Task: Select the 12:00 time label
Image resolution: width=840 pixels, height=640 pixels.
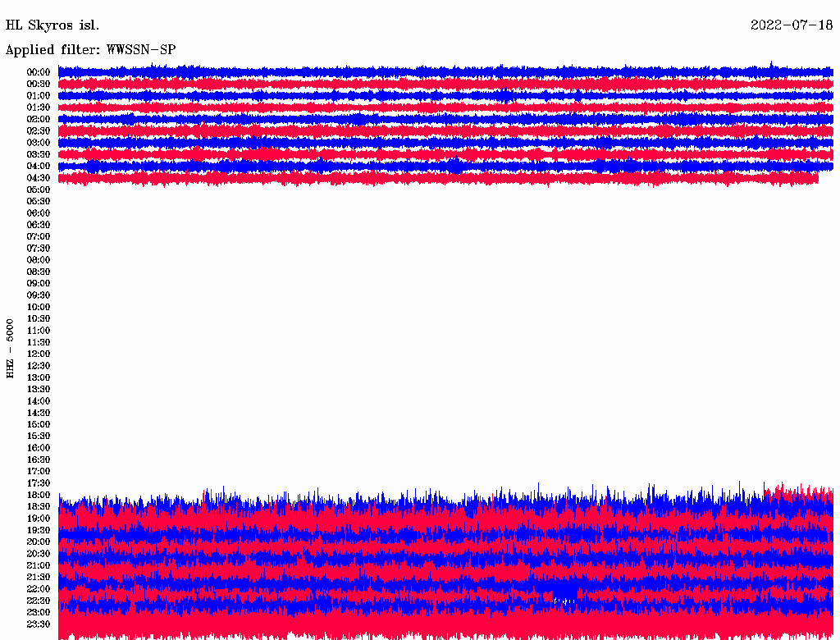Action: [x=39, y=354]
